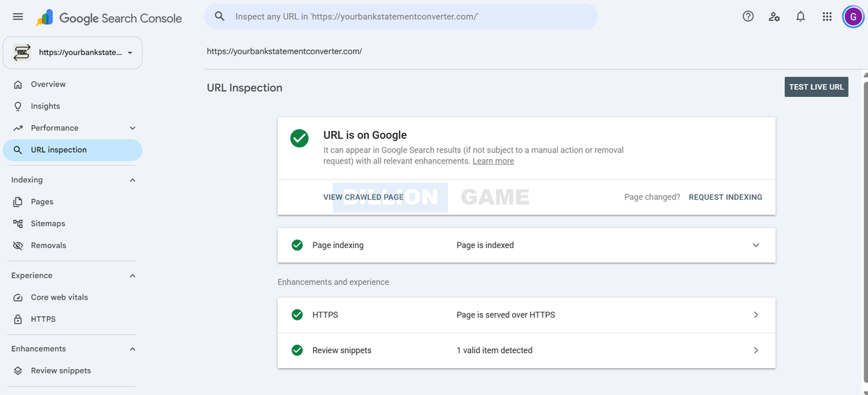Image resolution: width=868 pixels, height=395 pixels.
Task: Click green checkmark beside URL is on Google
Action: (x=299, y=138)
